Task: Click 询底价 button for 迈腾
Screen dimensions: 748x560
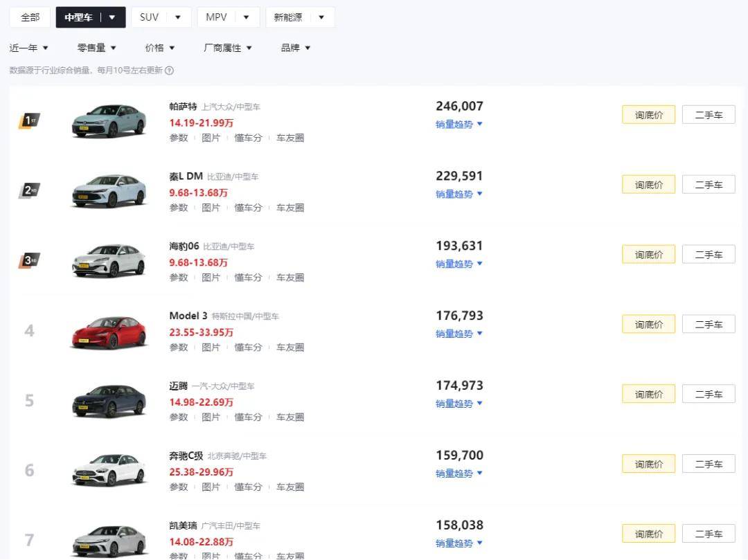Action: [x=649, y=394]
